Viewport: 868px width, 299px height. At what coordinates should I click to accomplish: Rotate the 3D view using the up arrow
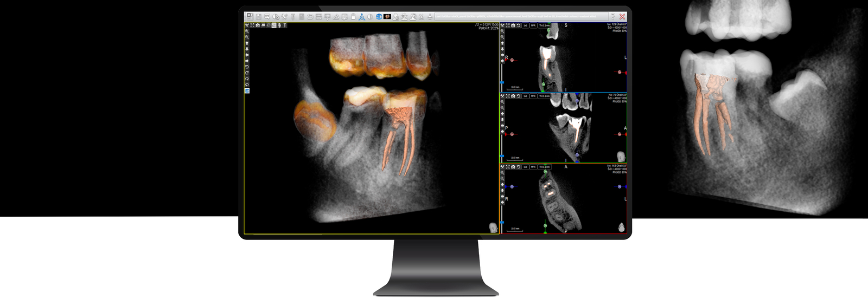pyautogui.click(x=247, y=43)
